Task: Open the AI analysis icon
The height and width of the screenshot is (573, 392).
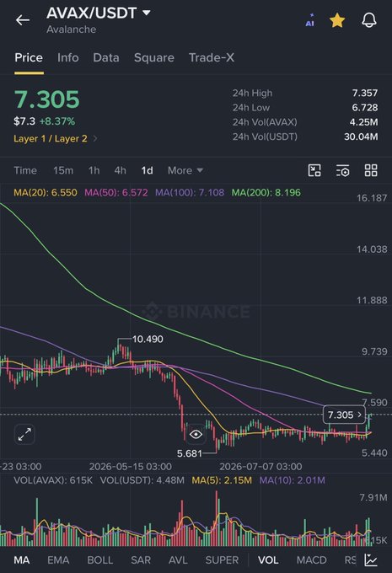Action: point(309,20)
